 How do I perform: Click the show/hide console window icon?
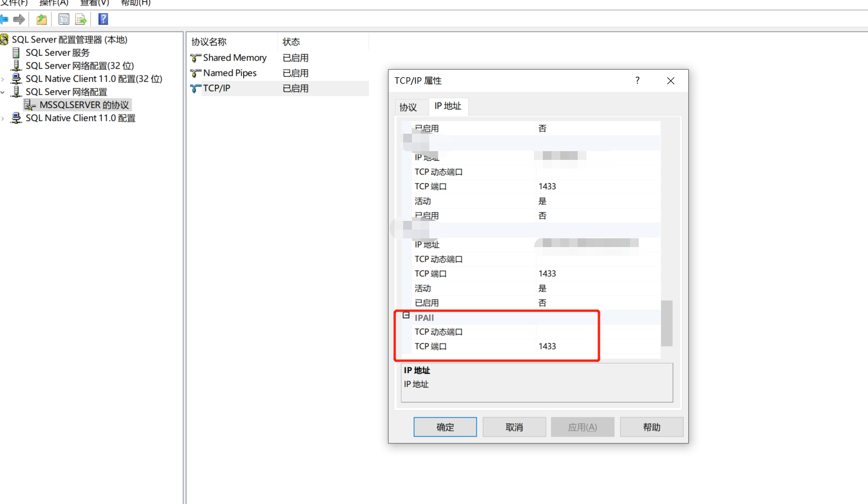pyautogui.click(x=63, y=19)
